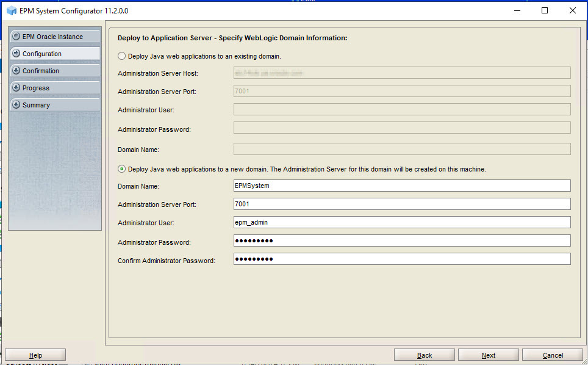588x365 pixels.
Task: Click the Administrator User field epm_admin
Action: point(402,222)
